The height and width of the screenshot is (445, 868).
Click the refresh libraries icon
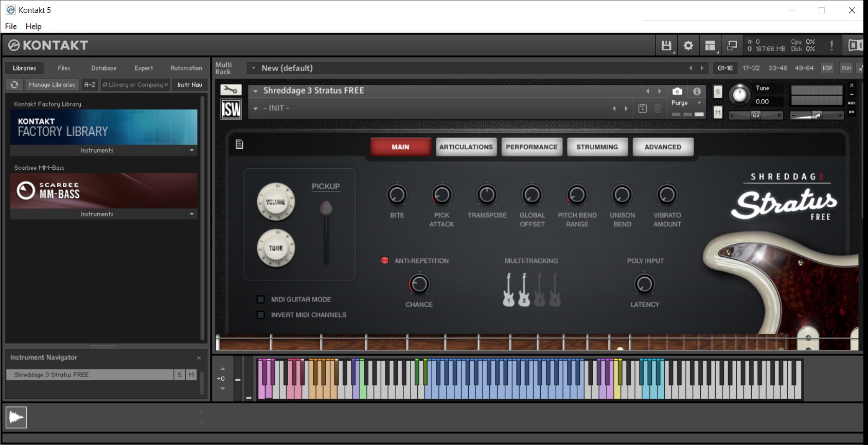14,85
